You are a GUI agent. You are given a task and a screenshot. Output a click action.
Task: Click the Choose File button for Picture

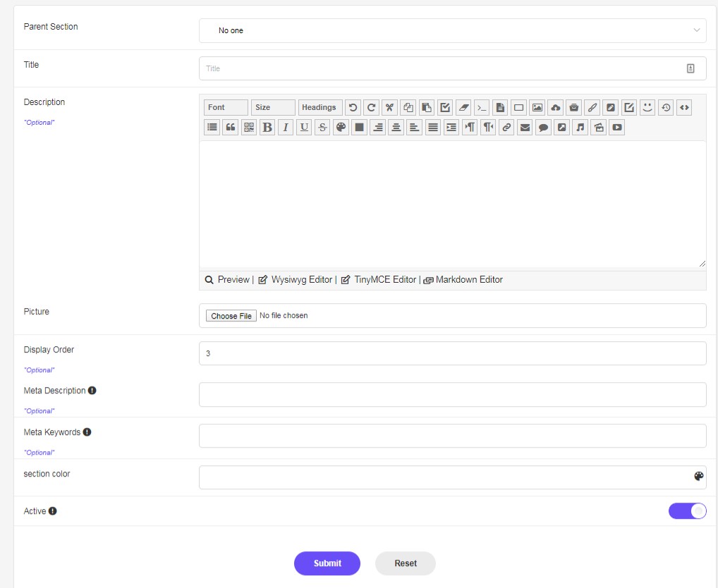tap(231, 316)
